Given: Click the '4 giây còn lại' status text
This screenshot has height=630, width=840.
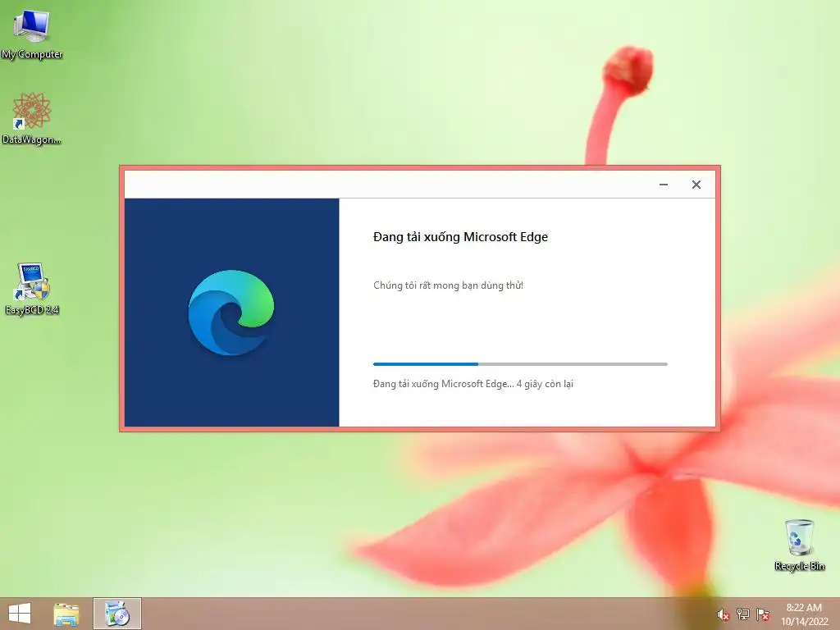Looking at the screenshot, I should point(545,384).
